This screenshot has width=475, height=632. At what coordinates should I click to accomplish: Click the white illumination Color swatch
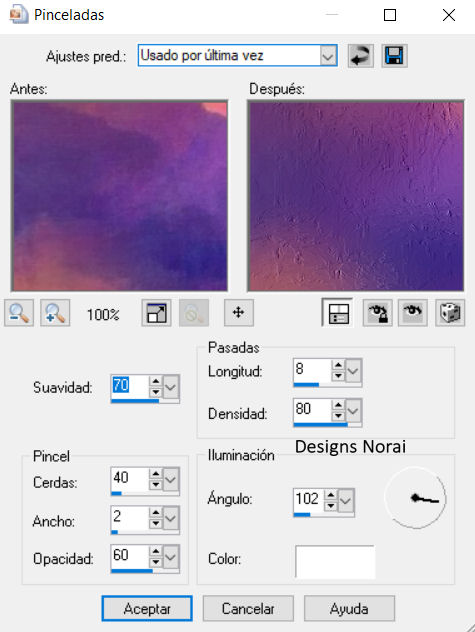(x=335, y=561)
